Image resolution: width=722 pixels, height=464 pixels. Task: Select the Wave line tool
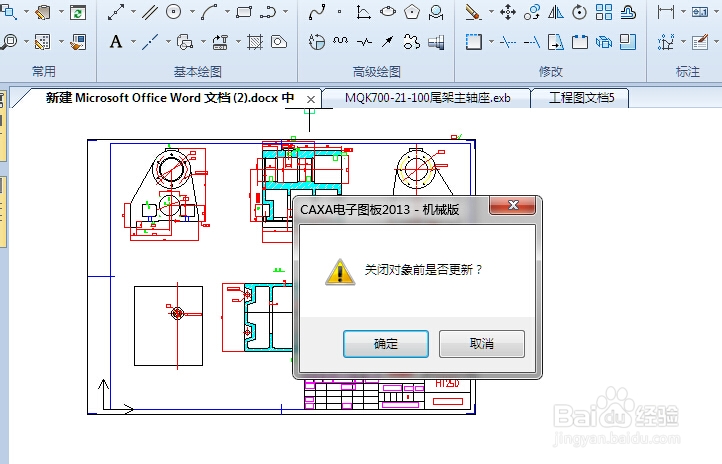[340, 42]
